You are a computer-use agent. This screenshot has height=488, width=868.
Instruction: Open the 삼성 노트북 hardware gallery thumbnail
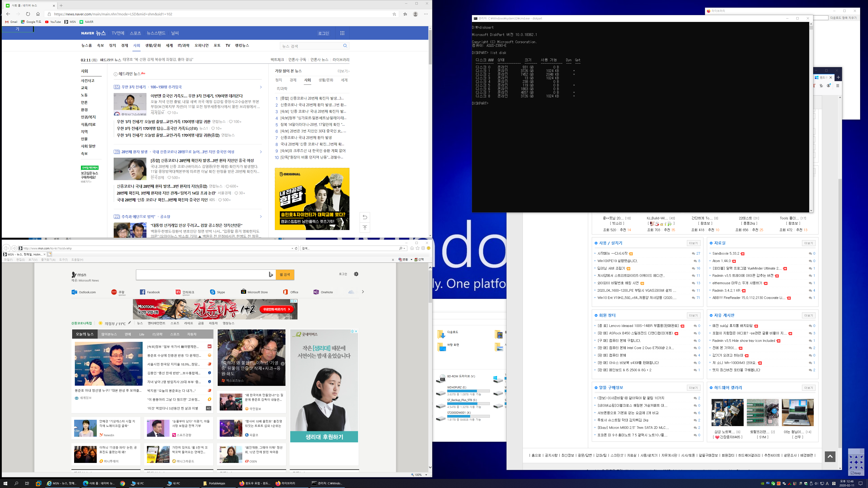(727, 413)
